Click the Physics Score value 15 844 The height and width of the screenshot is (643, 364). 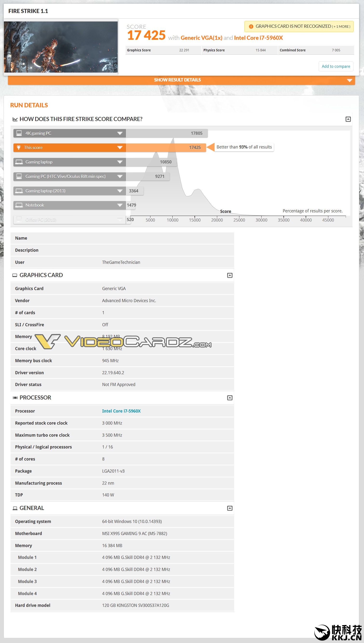pyautogui.click(x=261, y=50)
